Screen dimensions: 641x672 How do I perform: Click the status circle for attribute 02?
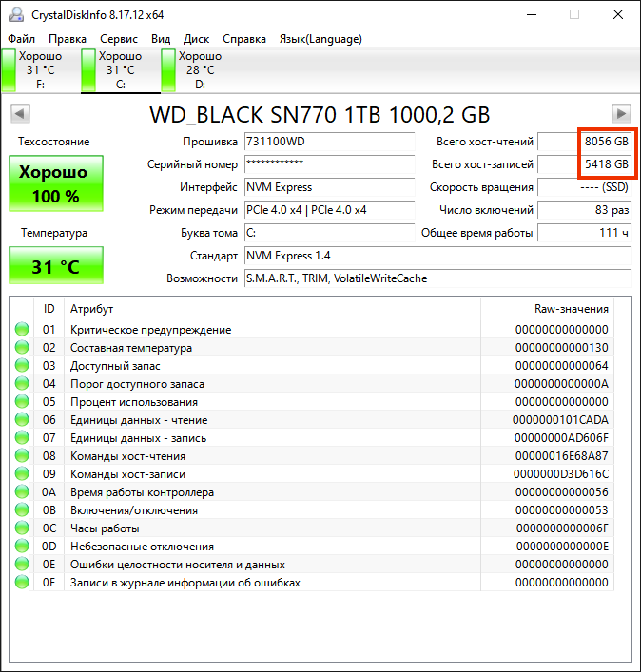click(x=22, y=347)
